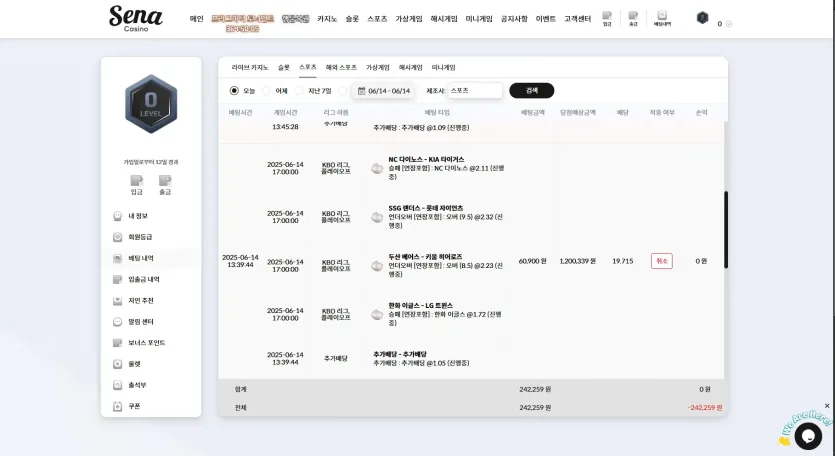This screenshot has width=835, height=456.
Task: Switch to the 슬롯 history tab
Action: tap(284, 68)
